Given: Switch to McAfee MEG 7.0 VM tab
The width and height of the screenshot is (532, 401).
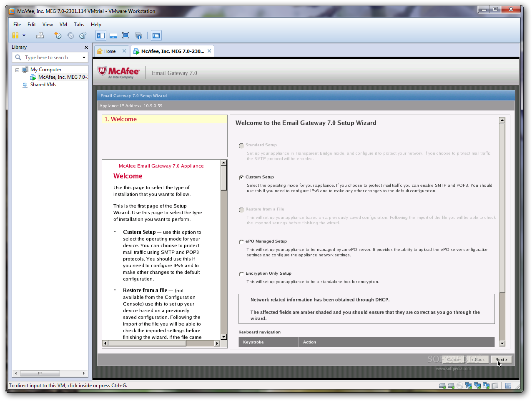Looking at the screenshot, I should point(173,51).
